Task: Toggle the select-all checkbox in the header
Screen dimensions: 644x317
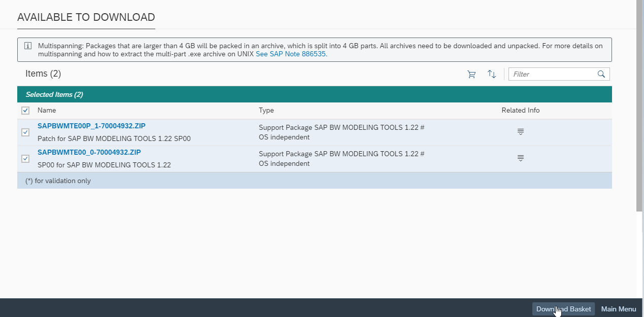Action: 25,111
